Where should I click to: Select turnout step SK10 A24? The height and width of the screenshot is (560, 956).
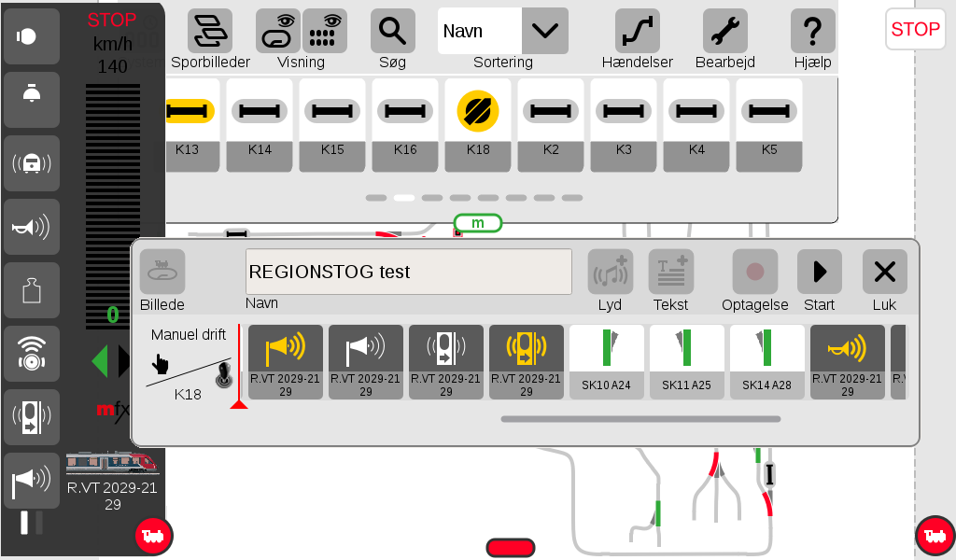pos(607,362)
